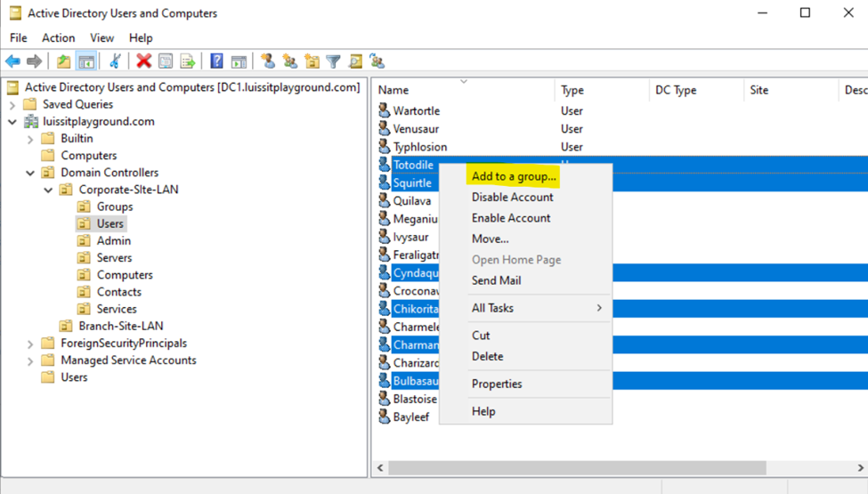Sort by the Name column header
Screen dimensions: 868x494
(x=464, y=90)
